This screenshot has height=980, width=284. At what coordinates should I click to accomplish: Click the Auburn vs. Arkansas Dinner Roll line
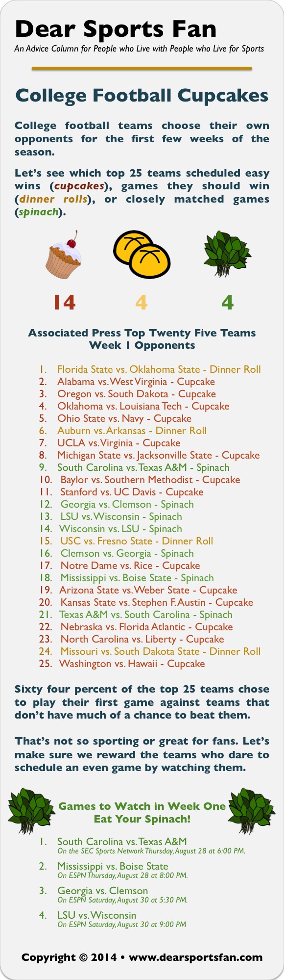[132, 431]
